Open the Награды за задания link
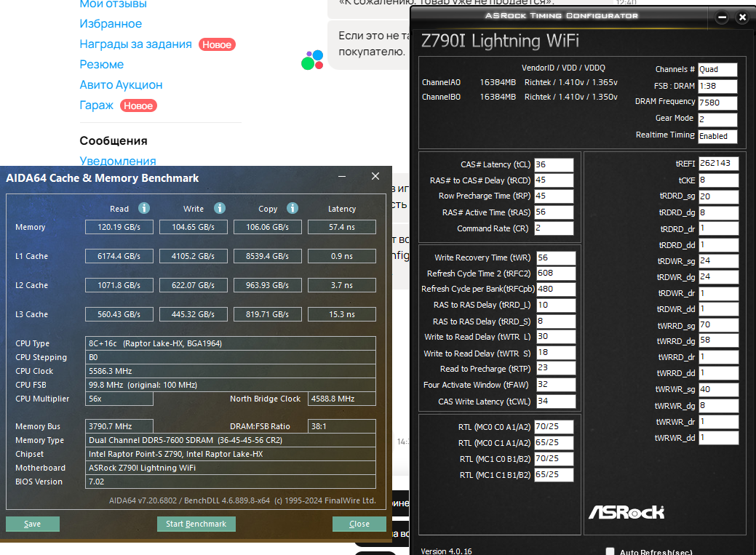This screenshot has width=756, height=555. (x=135, y=44)
